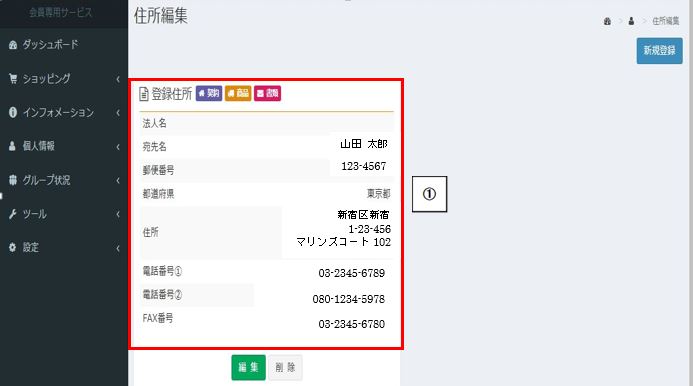This screenshot has height=386, width=693.
Task: Click the dashboard gauge icon in sidebar
Action: tap(13, 45)
